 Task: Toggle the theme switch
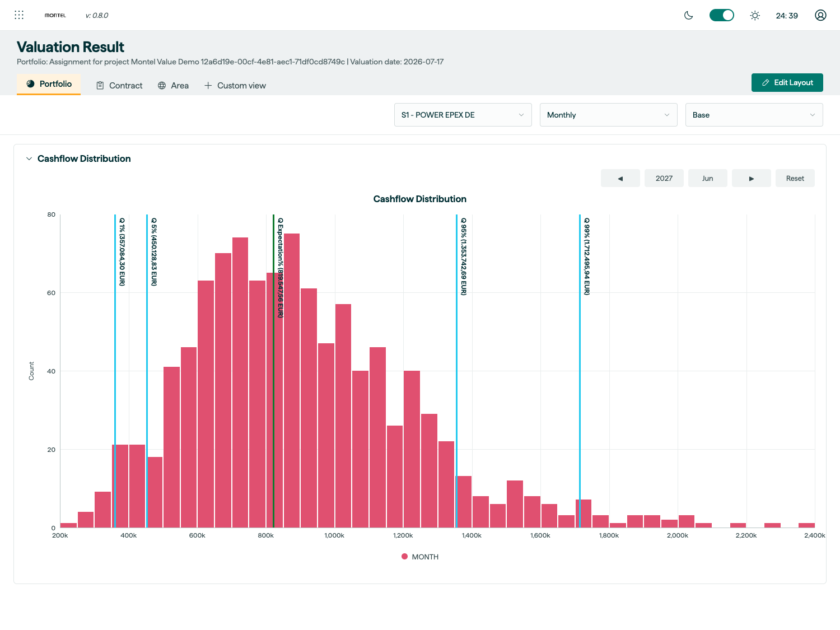pyautogui.click(x=721, y=15)
